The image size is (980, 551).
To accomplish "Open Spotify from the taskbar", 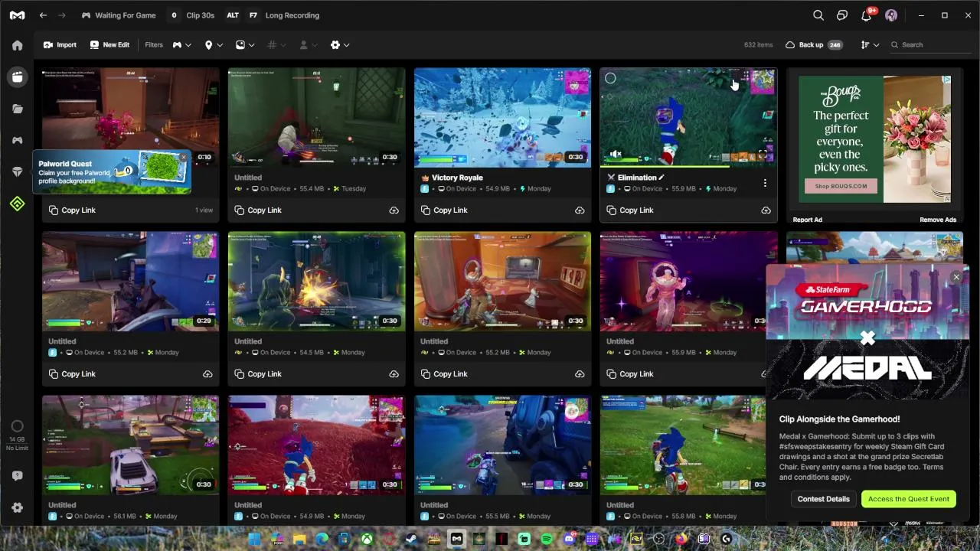I will point(547,539).
